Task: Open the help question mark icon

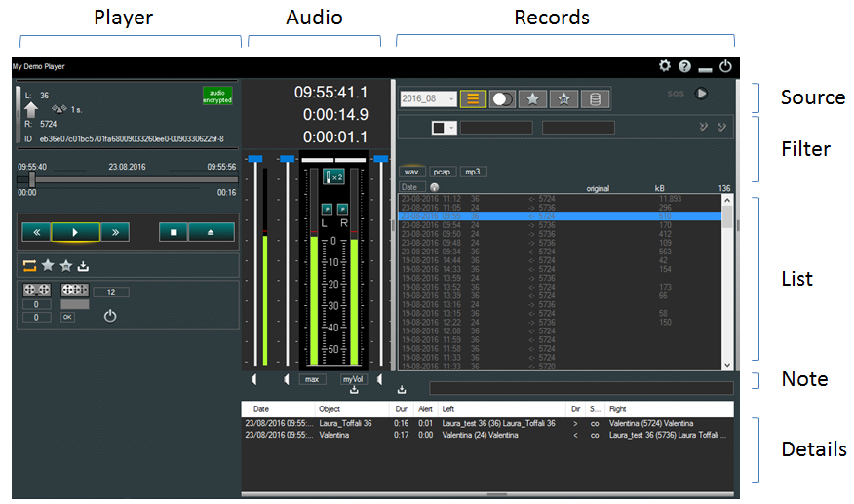Action: tap(684, 67)
